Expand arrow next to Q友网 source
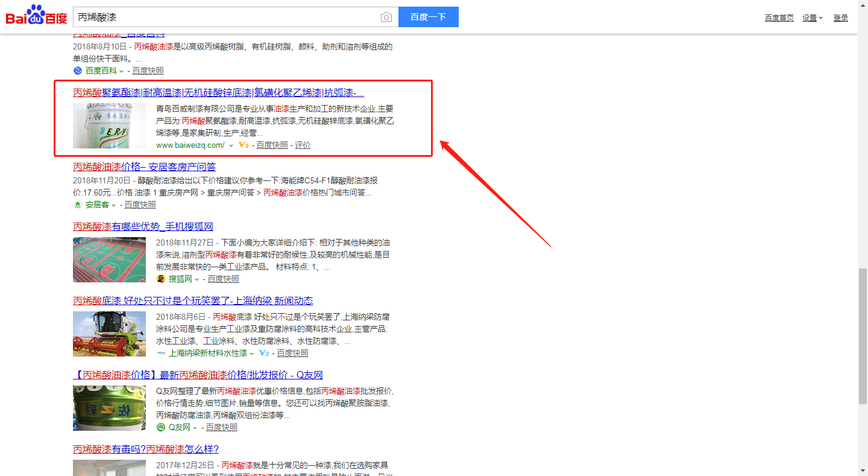 tap(195, 428)
